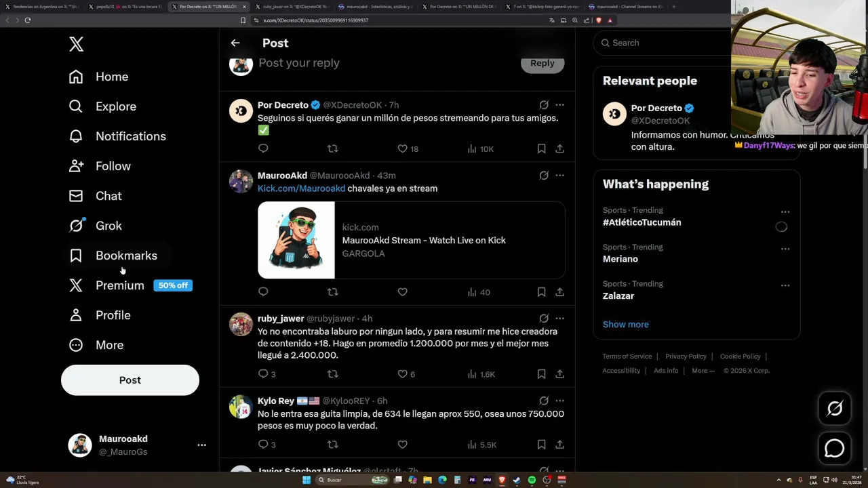Open Chat in the sidebar
This screenshot has width=868, height=488.
[x=96, y=196]
